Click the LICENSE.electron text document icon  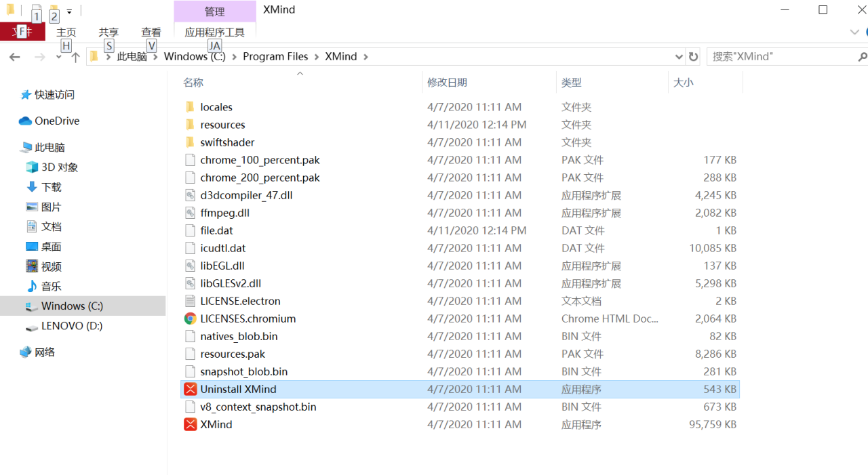[x=190, y=301]
